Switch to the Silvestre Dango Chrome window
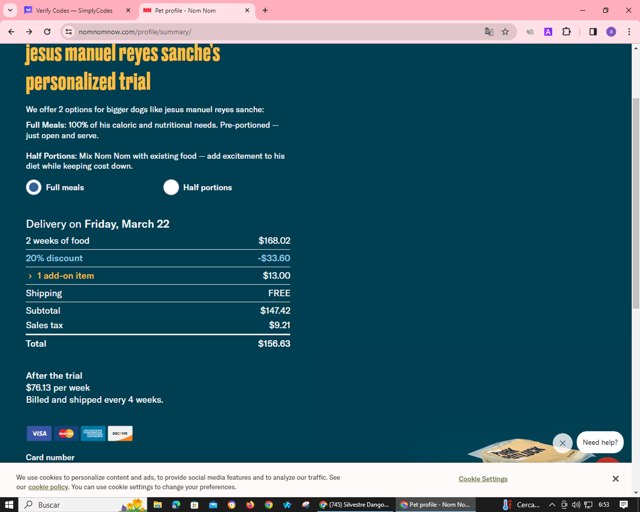640x512 pixels. pos(354,505)
